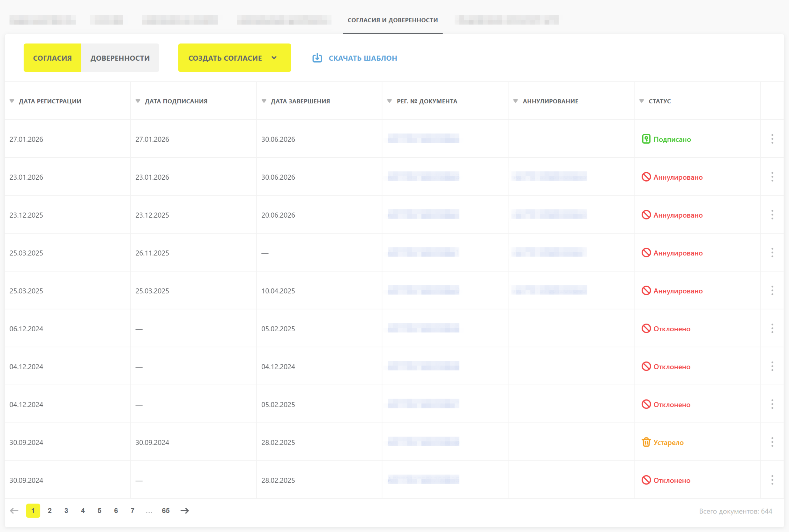Click completion date 20.06.2026
Viewport: 789px width, 532px height.
(x=278, y=215)
